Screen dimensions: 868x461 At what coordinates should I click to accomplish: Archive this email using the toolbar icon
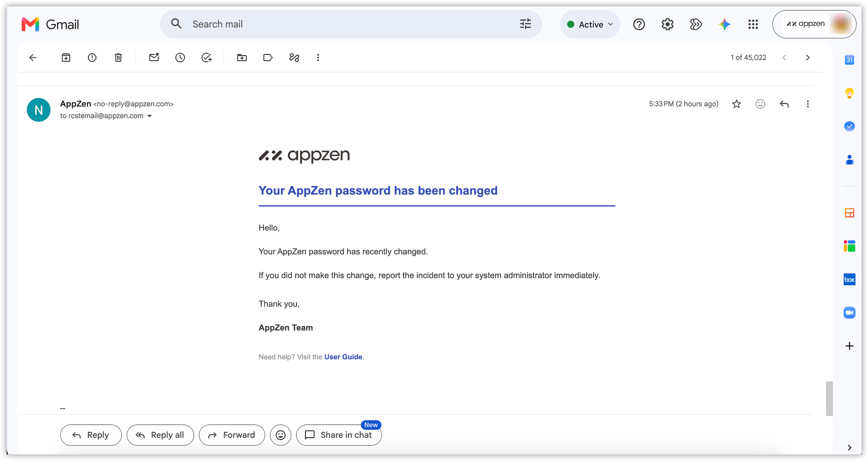(66, 58)
